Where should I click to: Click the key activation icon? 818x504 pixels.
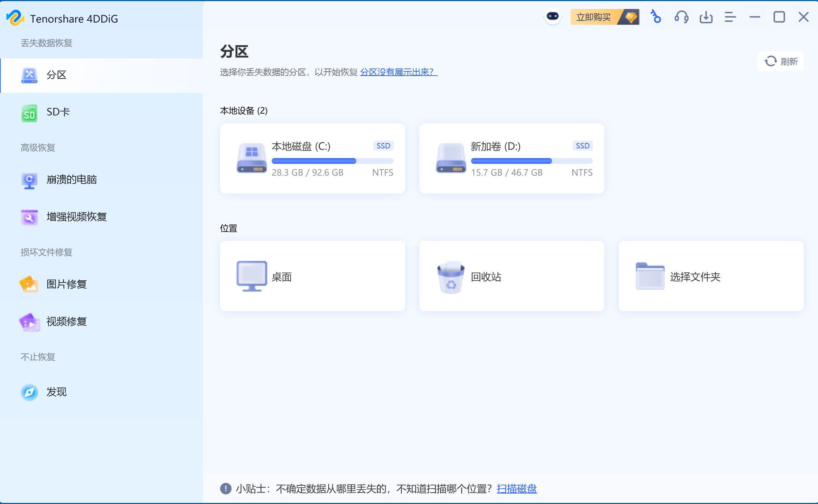(x=656, y=17)
